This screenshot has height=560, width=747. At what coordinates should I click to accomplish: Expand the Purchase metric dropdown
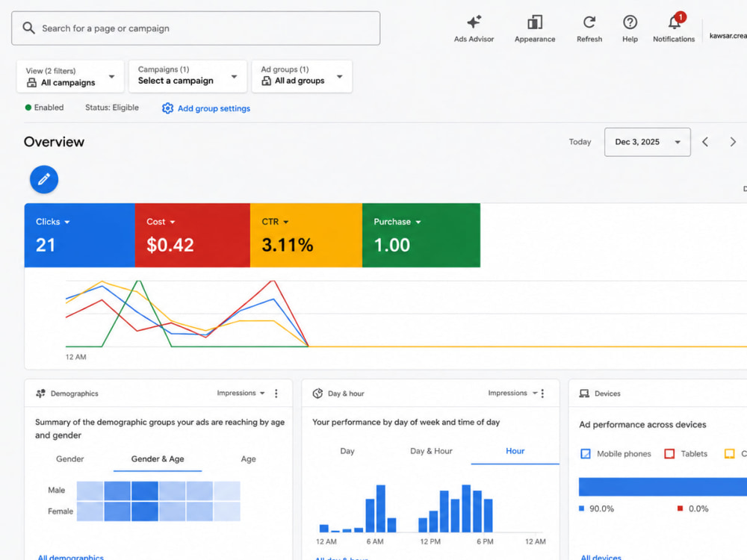(418, 222)
